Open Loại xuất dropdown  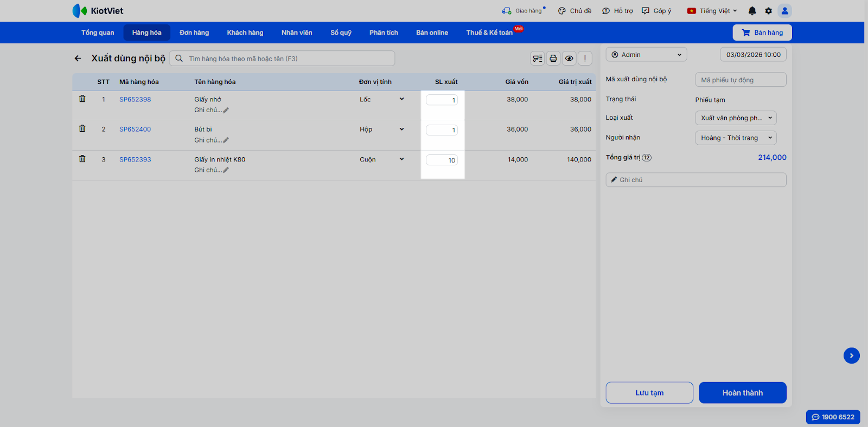[736, 118]
